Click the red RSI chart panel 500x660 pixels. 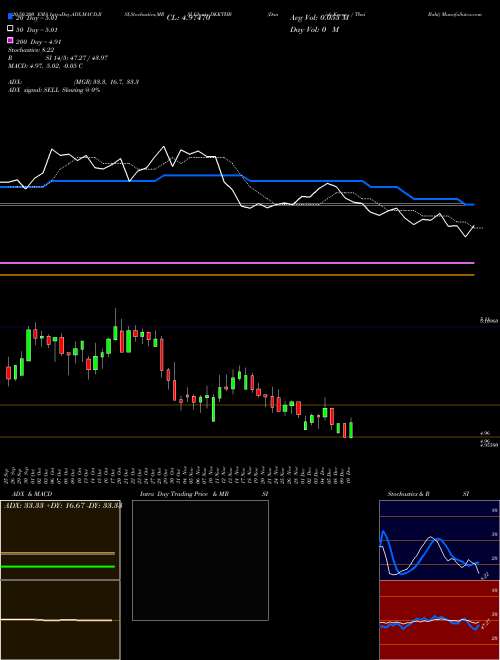point(439,620)
